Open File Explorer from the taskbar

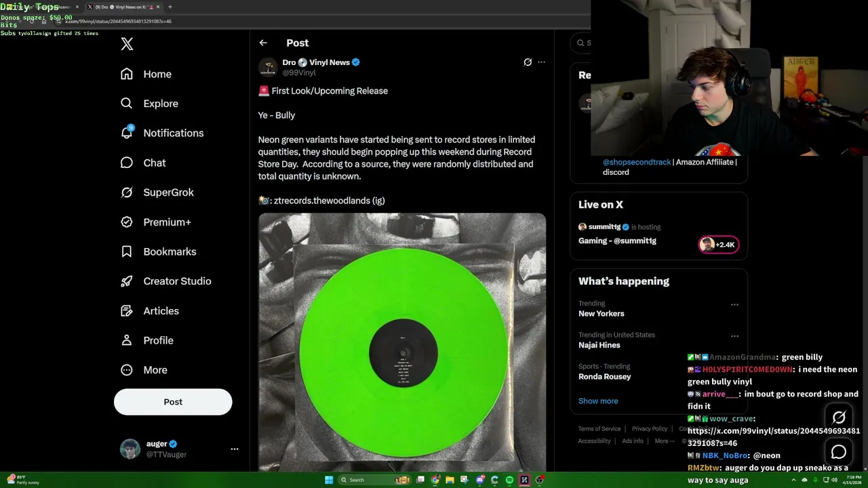(x=450, y=480)
